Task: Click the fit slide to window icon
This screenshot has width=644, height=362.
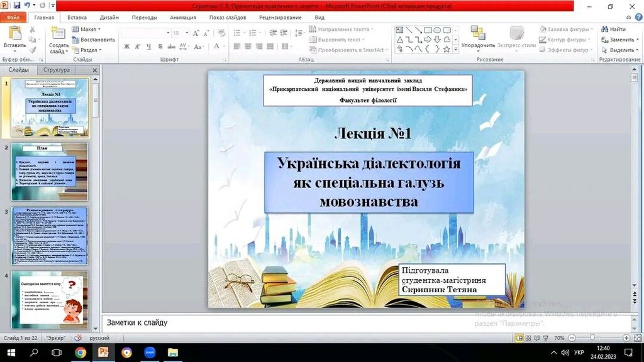Action: 638,337
